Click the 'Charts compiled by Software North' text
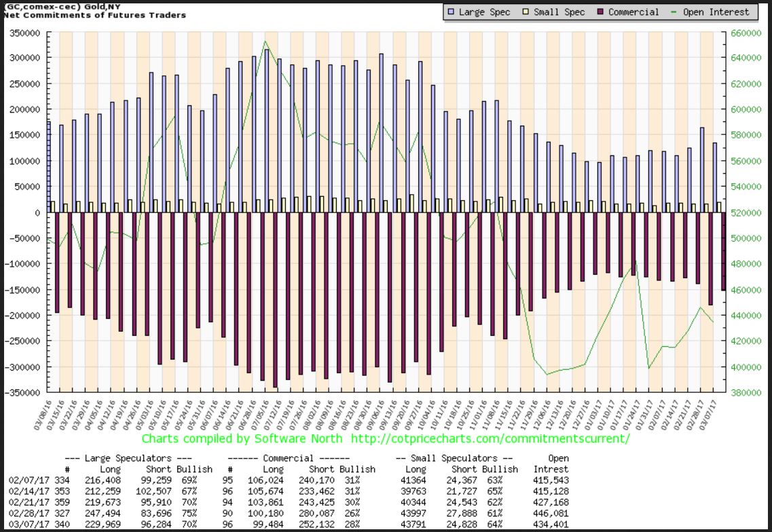772x532 pixels. coord(250,440)
